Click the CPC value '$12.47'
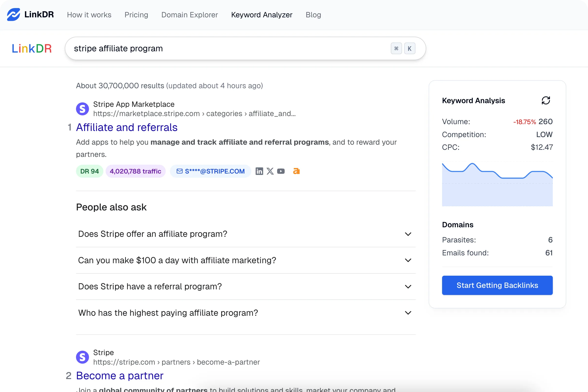Image resolution: width=588 pixels, height=392 pixels. tap(542, 147)
